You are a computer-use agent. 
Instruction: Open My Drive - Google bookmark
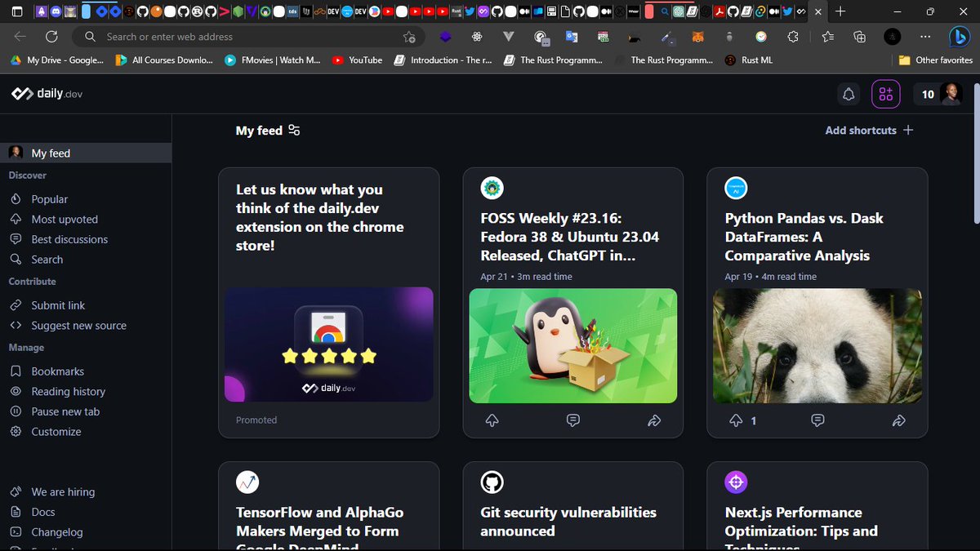click(57, 60)
